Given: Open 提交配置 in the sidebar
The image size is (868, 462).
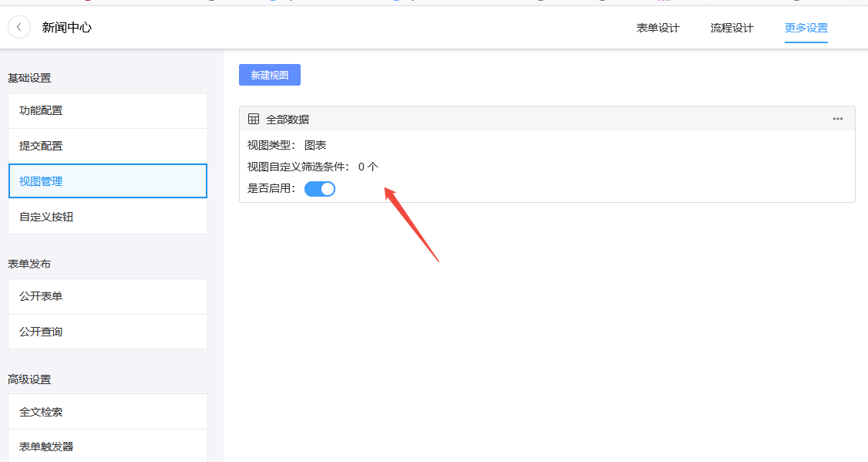Looking at the screenshot, I should point(108,147).
